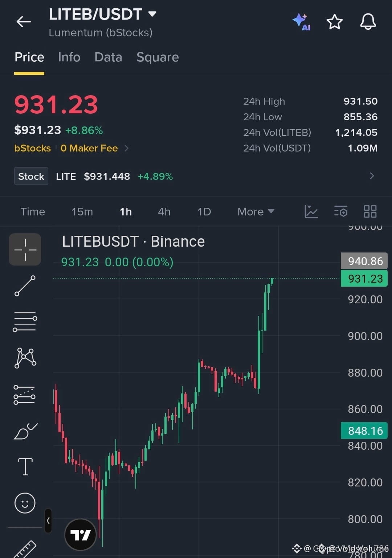
Task: Click the 24h Vol(LITEB) value 1,214.05
Action: click(356, 133)
